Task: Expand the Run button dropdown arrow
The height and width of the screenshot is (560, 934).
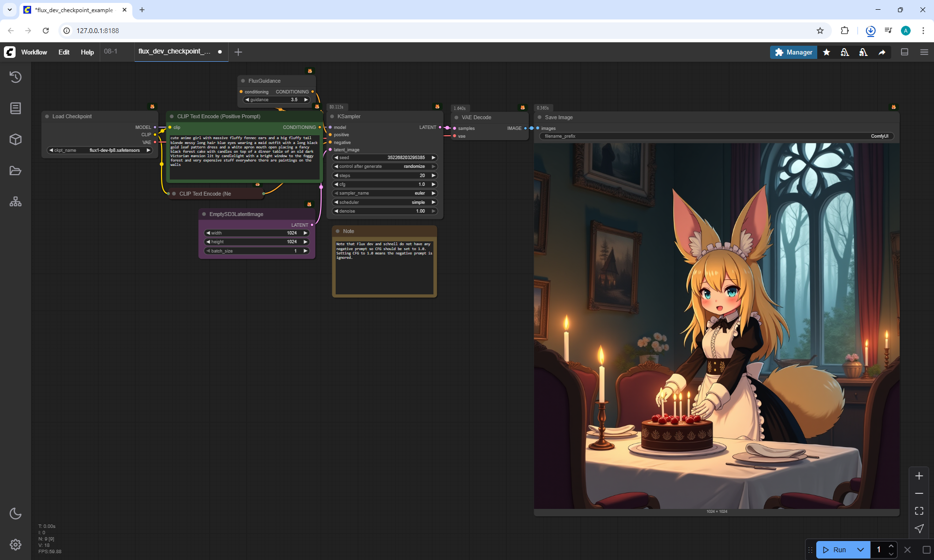Action: tap(861, 550)
